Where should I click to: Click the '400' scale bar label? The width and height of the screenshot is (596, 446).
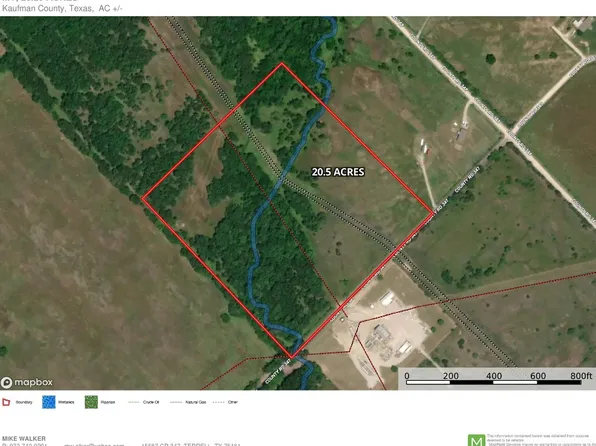[x=494, y=376]
